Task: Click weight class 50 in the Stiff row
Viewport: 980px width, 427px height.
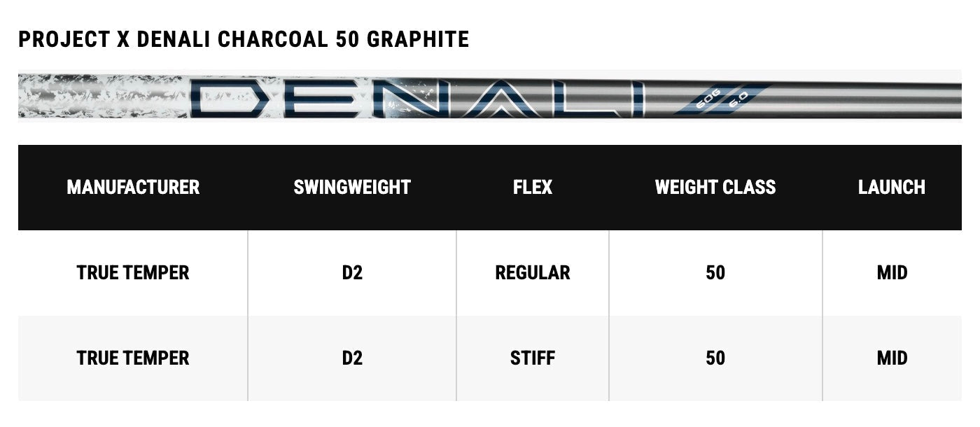Action: pos(715,358)
